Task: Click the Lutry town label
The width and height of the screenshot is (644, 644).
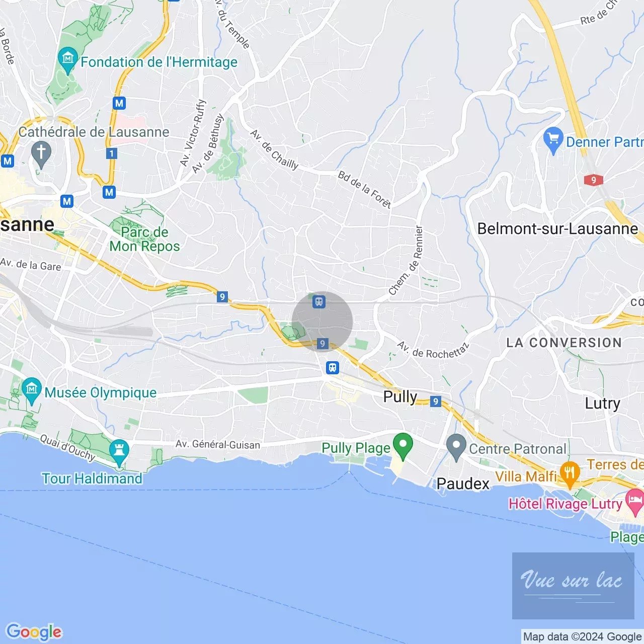Action: (x=602, y=404)
